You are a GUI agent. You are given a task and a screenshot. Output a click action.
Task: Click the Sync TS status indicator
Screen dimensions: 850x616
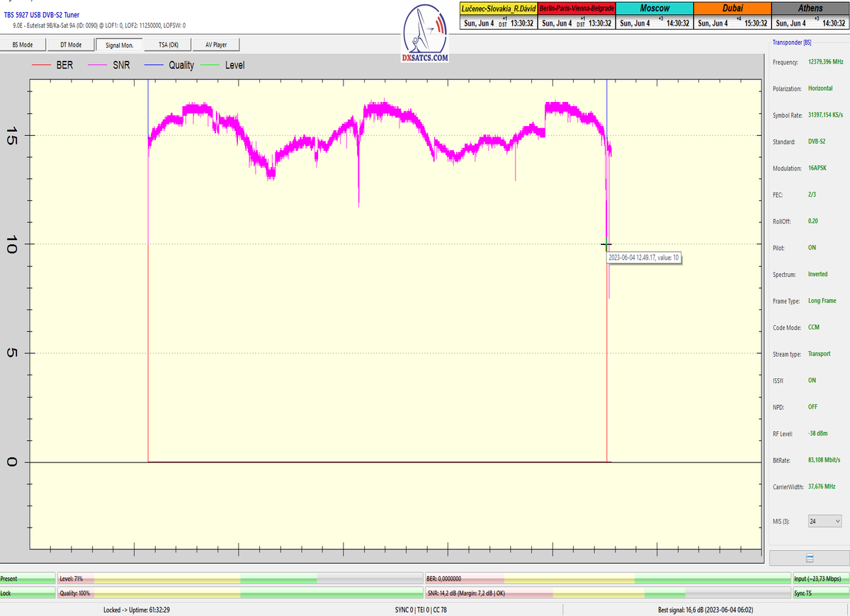pos(820,593)
